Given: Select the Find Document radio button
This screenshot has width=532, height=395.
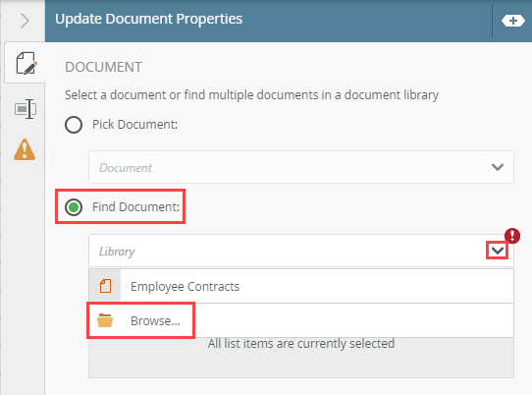Looking at the screenshot, I should 74,207.
